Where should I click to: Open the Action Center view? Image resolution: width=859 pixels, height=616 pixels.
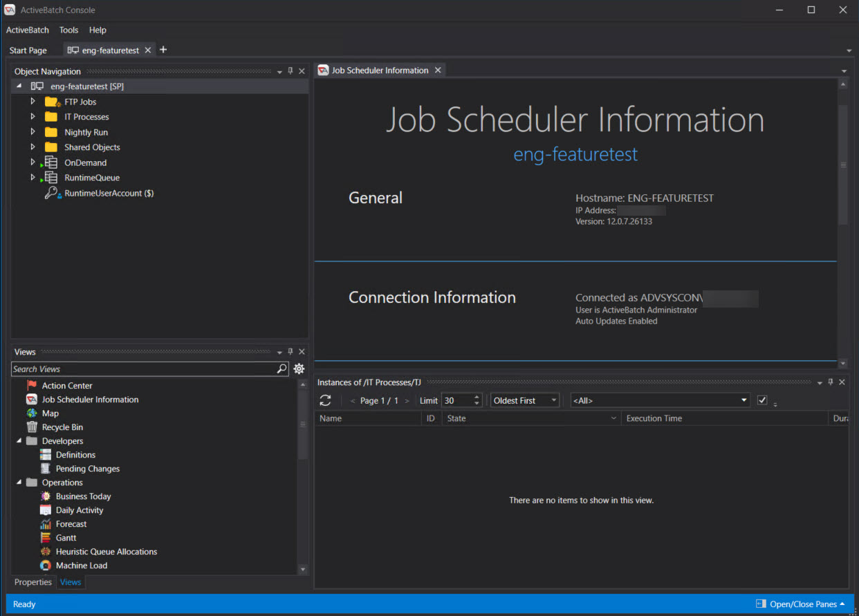pos(66,385)
